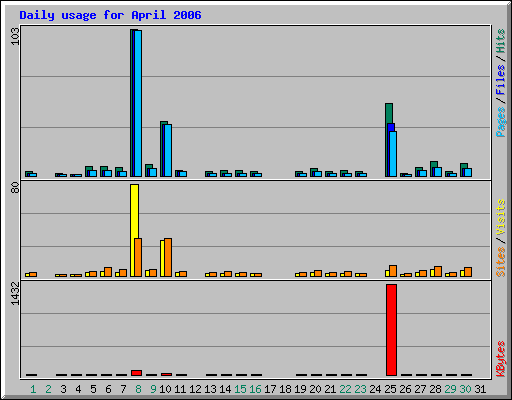Click the day label '25' on the axis

390,389
